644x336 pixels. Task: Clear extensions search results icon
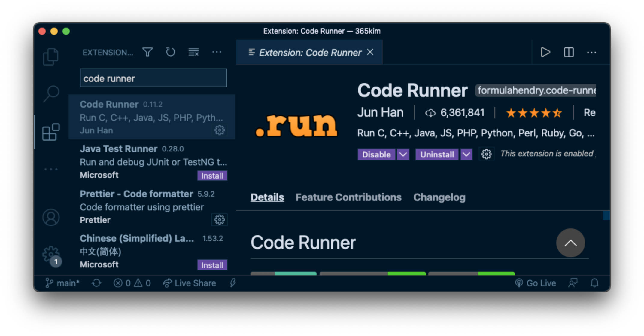tap(193, 52)
